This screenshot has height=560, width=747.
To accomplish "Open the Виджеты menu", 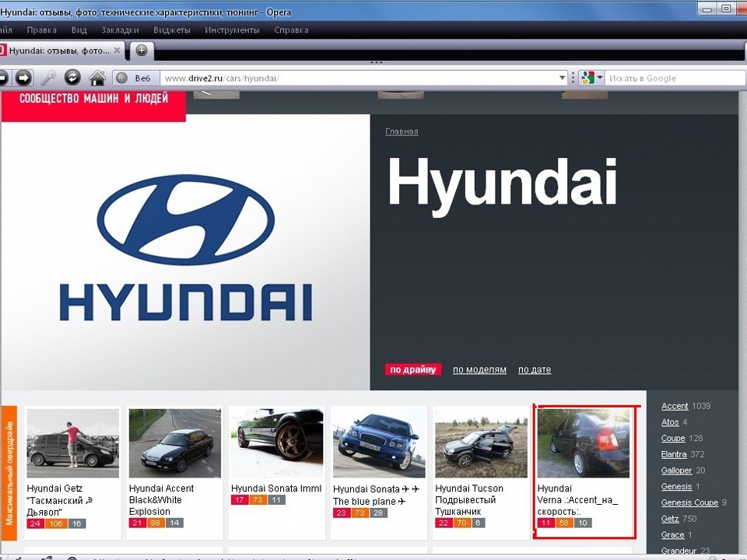I will 171,30.
